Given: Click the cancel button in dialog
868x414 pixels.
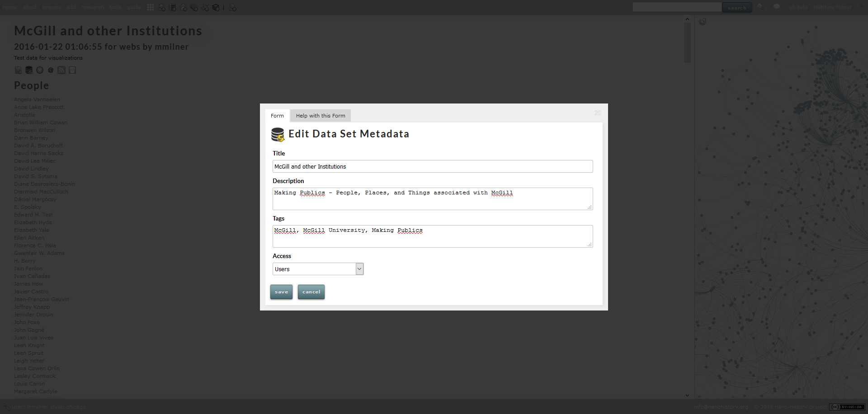Looking at the screenshot, I should coord(311,292).
